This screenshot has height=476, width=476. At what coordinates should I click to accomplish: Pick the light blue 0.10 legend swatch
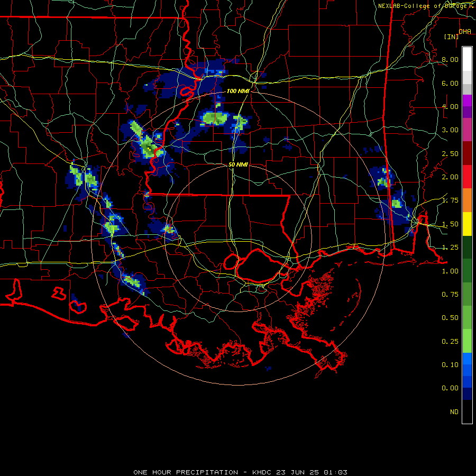(467, 359)
